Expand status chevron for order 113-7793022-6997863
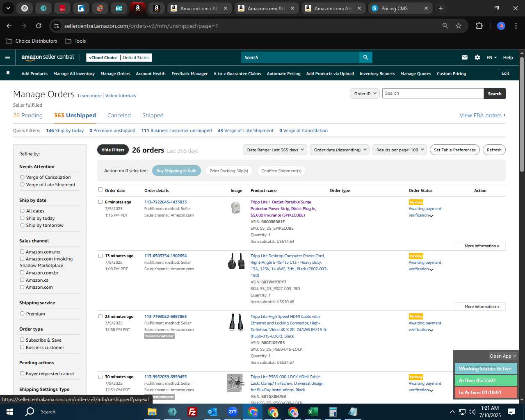This screenshot has height=420, width=525. coord(431,330)
